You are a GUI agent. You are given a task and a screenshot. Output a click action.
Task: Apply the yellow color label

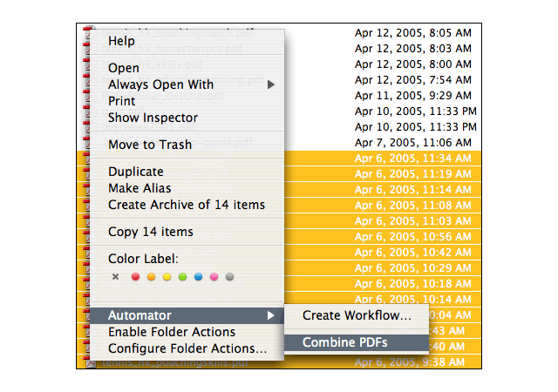[x=167, y=277]
